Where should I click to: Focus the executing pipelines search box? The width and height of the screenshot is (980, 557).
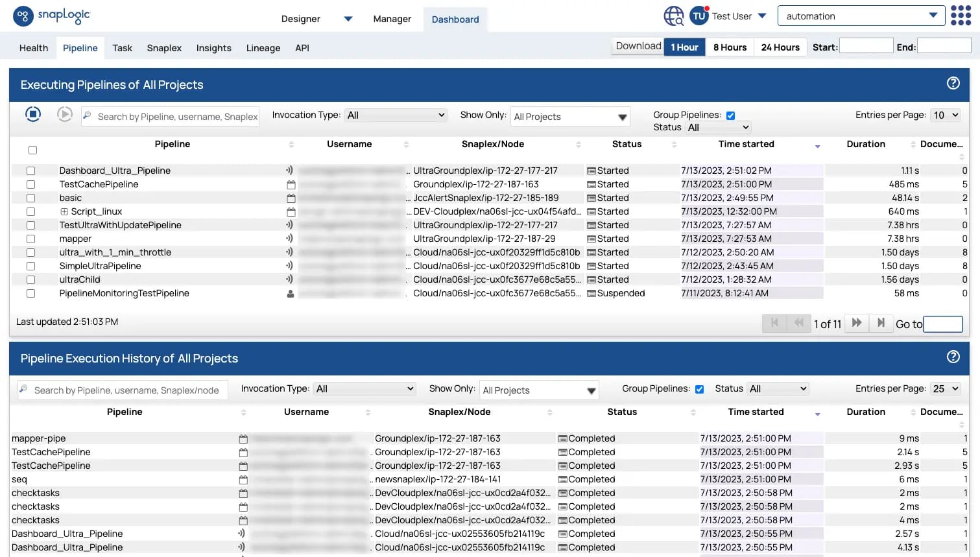tap(170, 116)
